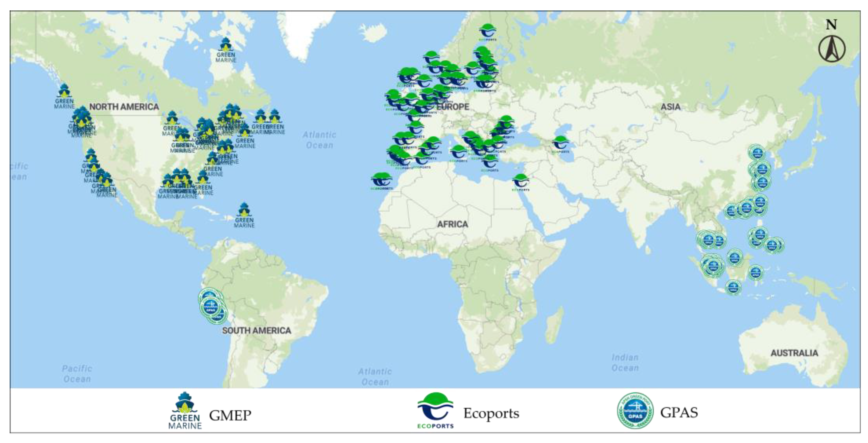Click the GPAS marker cluster in South America
The height and width of the screenshot is (443, 868).
(x=211, y=306)
